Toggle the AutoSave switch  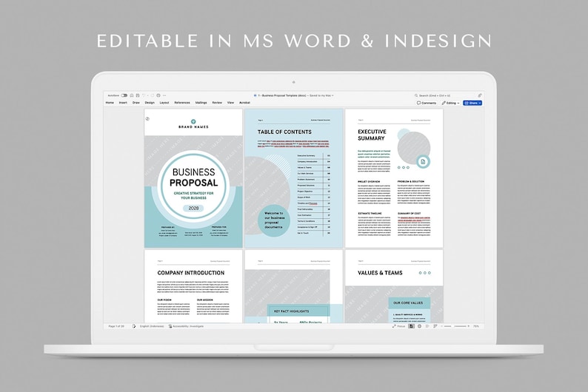coord(124,95)
